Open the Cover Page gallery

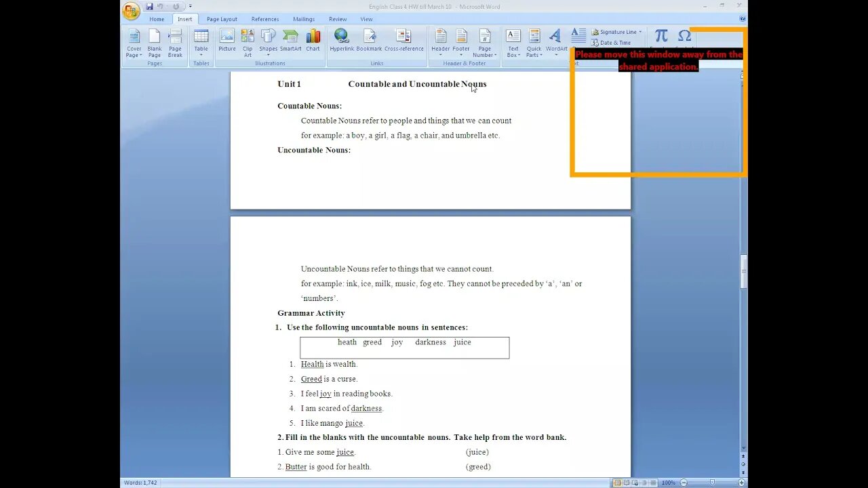pyautogui.click(x=134, y=43)
